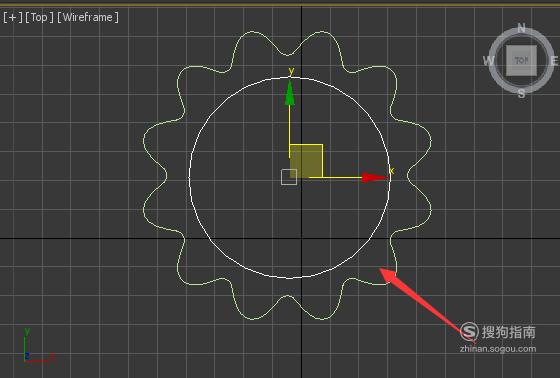Click the yellow XY-plane handle of gizmo

point(306,161)
